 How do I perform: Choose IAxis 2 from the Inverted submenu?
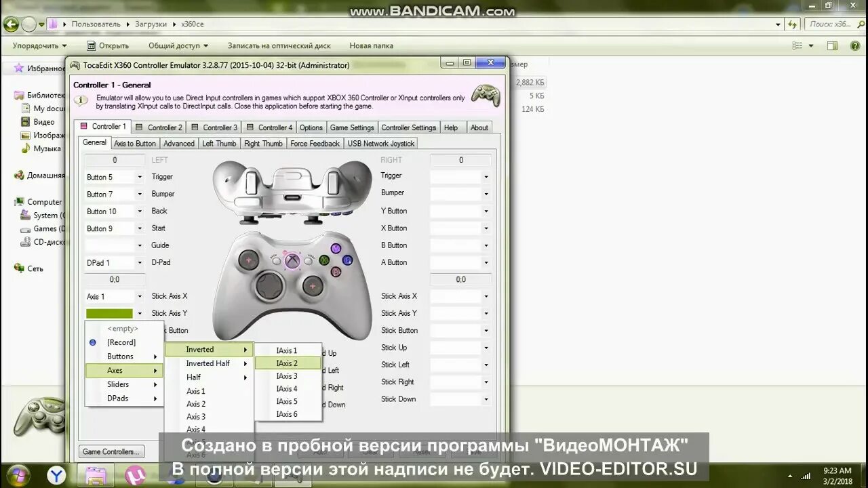(x=288, y=363)
